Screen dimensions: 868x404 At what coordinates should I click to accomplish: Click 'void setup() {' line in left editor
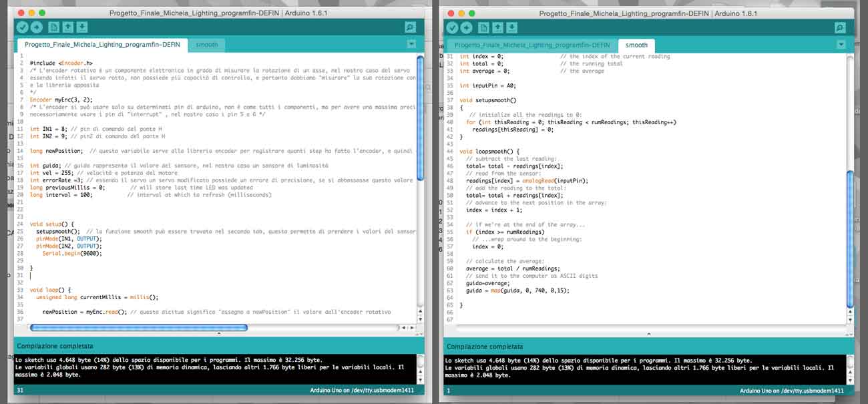pyautogui.click(x=51, y=224)
